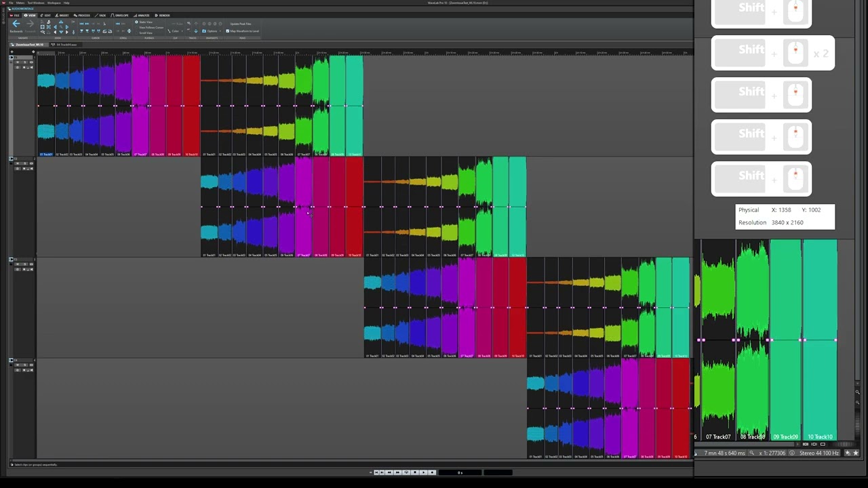Viewport: 868px width, 488px height.
Task: Open the Workspace menu
Action: pyautogui.click(x=54, y=3)
